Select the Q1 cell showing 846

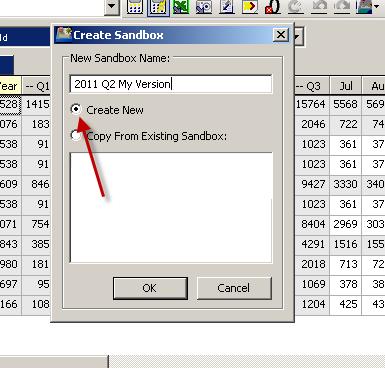pos(36,184)
